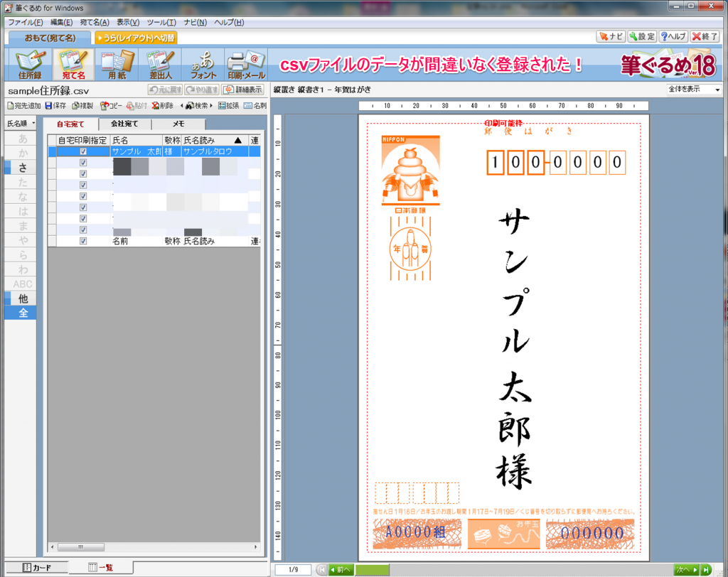Select the 宛て名 toolbar icon

coord(75,63)
